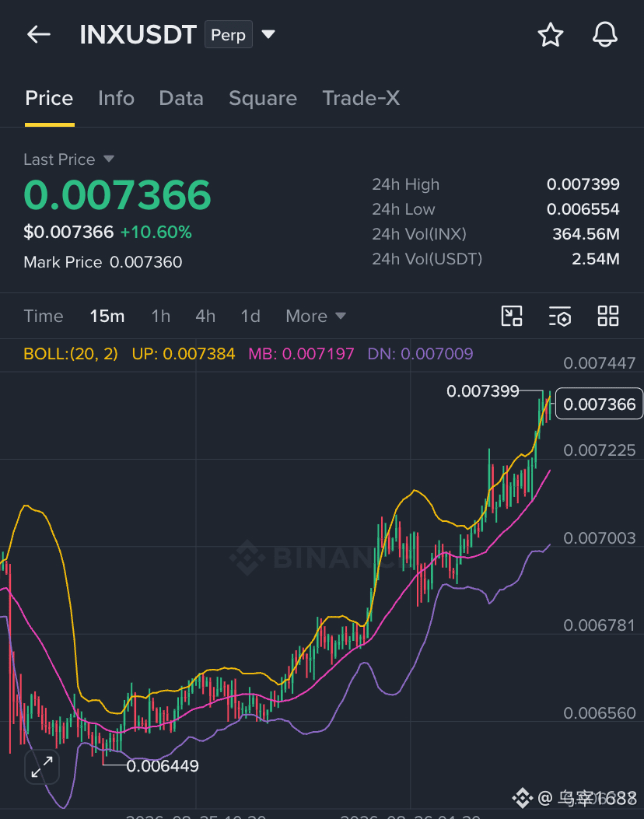The image size is (644, 819).
Task: Tap the UP: 0.007384 band value
Action: pos(184,354)
